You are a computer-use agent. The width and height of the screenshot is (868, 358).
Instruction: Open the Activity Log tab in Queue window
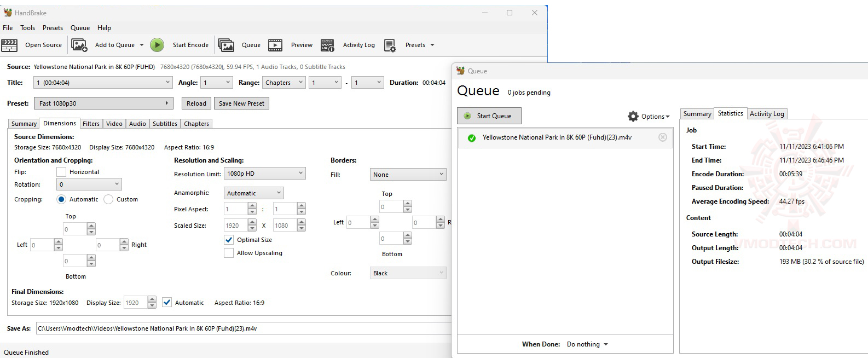767,114
